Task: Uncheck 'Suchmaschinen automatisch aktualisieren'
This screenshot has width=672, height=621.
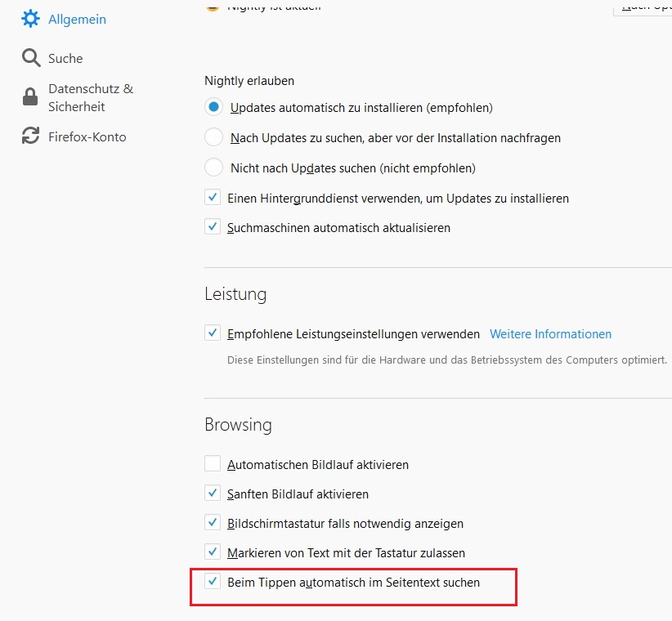Action: click(x=213, y=227)
